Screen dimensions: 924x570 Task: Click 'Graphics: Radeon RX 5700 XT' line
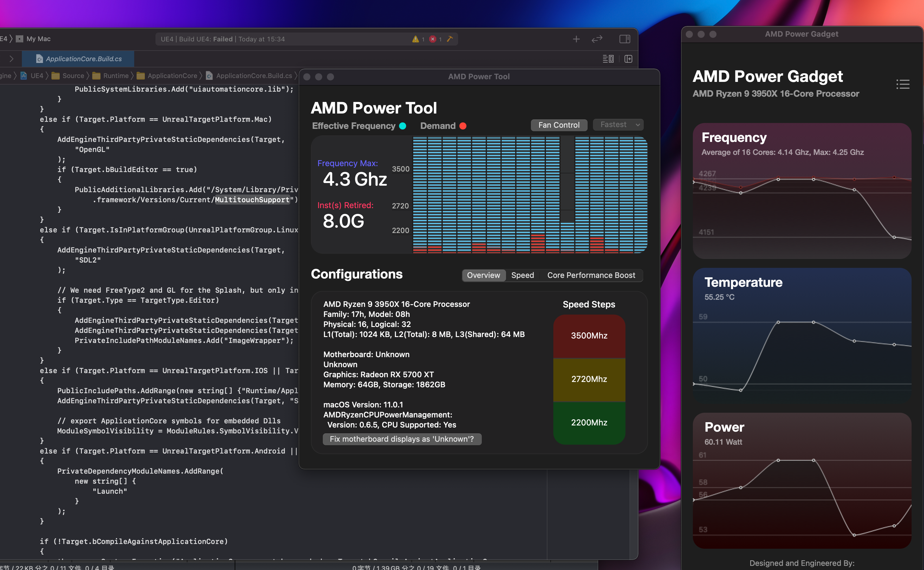click(x=378, y=375)
